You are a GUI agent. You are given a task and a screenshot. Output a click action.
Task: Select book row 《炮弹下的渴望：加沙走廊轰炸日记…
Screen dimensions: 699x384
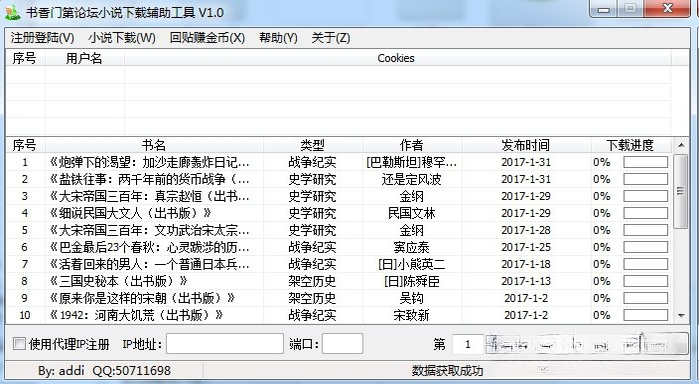pos(338,162)
